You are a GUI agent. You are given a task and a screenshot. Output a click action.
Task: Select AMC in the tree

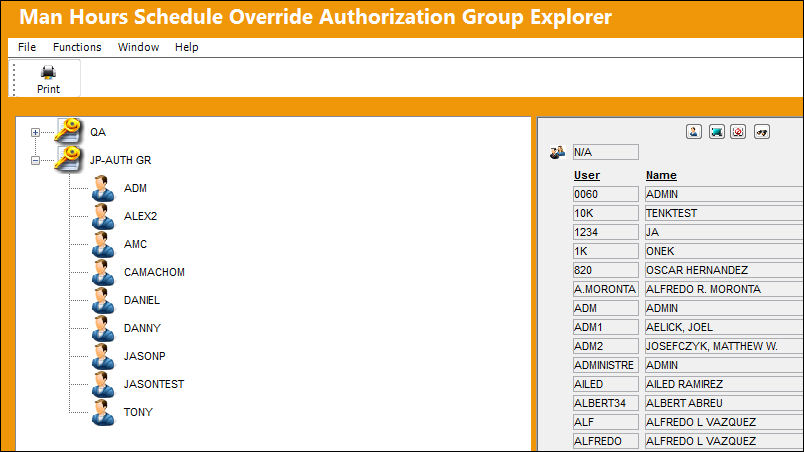click(x=135, y=244)
